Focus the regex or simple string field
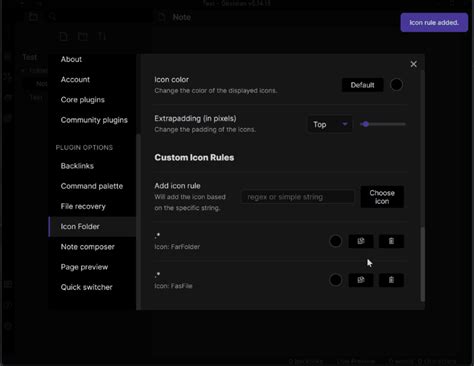This screenshot has width=474, height=366. (x=298, y=197)
